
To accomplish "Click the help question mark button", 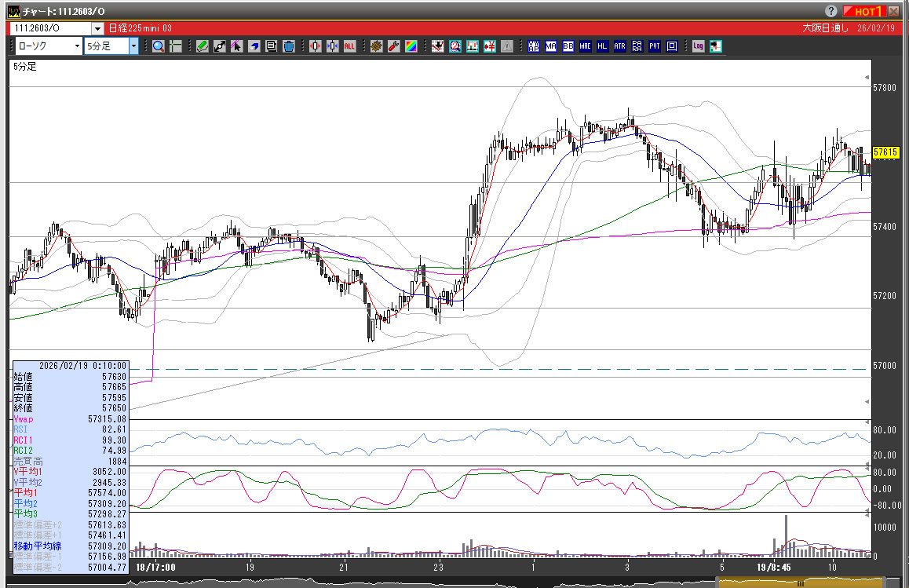I will click(x=831, y=11).
